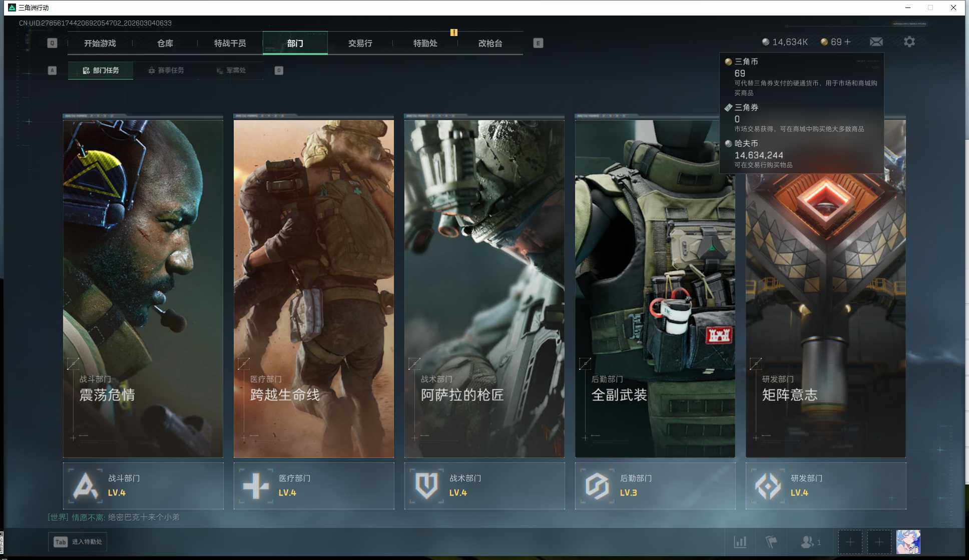969x560 pixels.
Task: Click the 战斗部门 emblem icon
Action: (x=85, y=485)
